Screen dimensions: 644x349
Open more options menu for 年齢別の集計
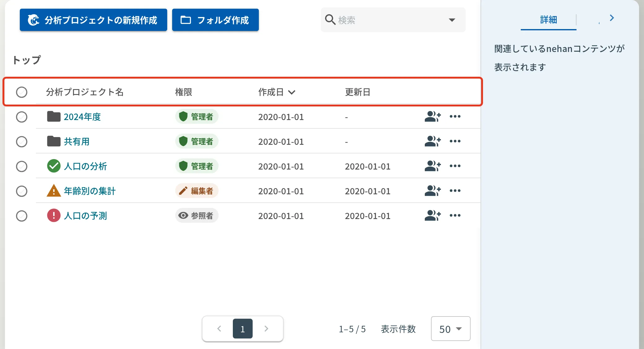[x=455, y=191]
